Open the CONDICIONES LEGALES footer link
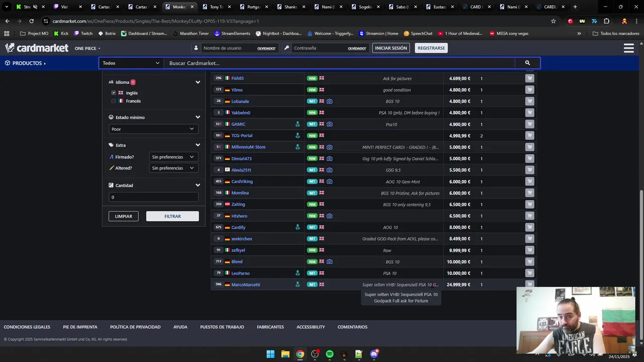The image size is (644, 362). (x=27, y=327)
